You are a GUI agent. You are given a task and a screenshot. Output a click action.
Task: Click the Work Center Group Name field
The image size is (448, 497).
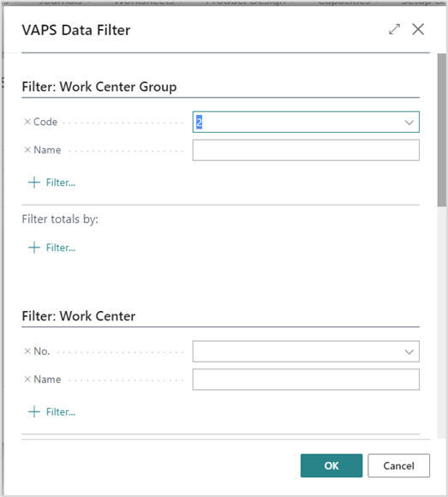(306, 150)
